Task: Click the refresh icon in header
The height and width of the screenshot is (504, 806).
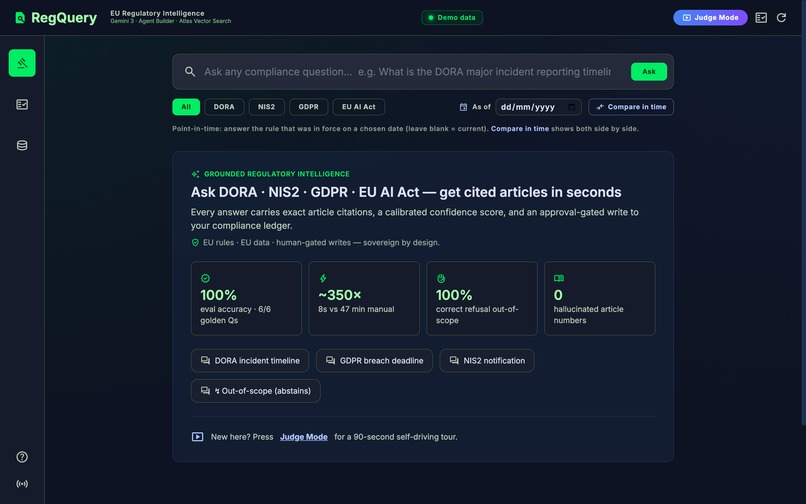Action: point(781,17)
